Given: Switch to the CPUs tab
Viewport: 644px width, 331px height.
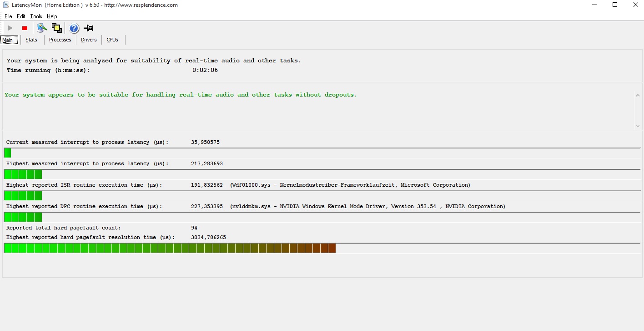Looking at the screenshot, I should [112, 40].
